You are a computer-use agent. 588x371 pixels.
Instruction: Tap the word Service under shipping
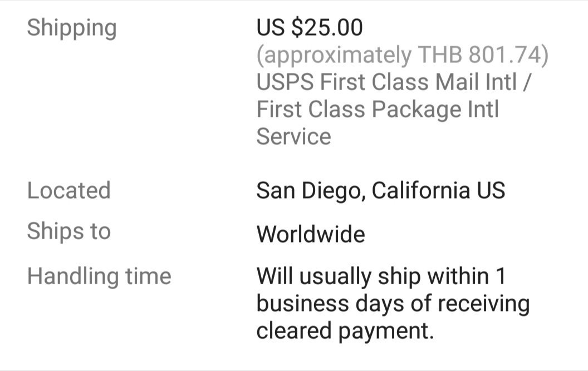pos(293,136)
